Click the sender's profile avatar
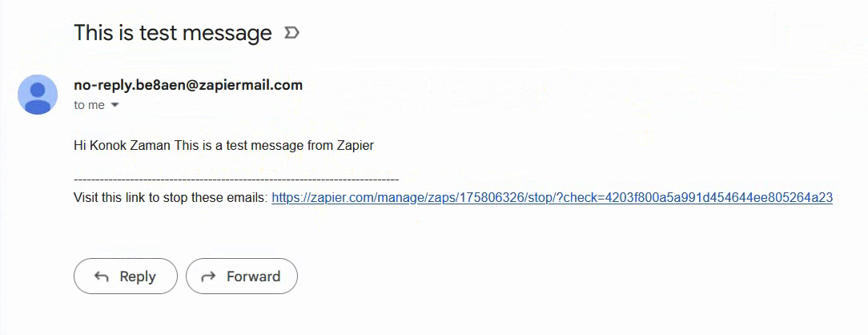The width and height of the screenshot is (868, 335). 38,95
